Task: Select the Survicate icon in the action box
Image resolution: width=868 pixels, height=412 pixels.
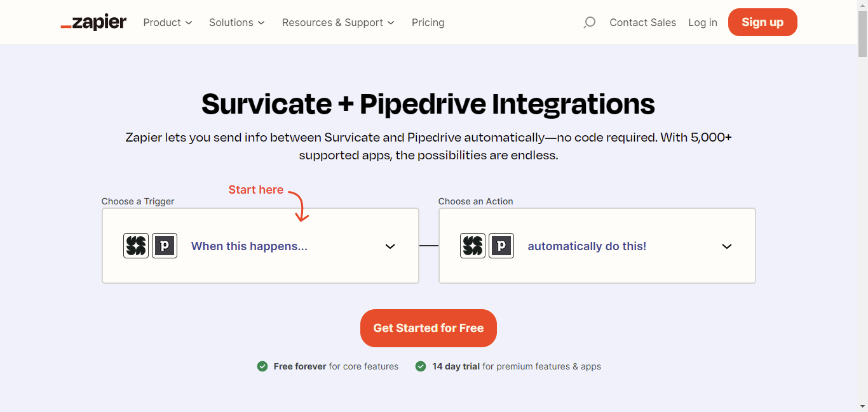Action: click(472, 246)
